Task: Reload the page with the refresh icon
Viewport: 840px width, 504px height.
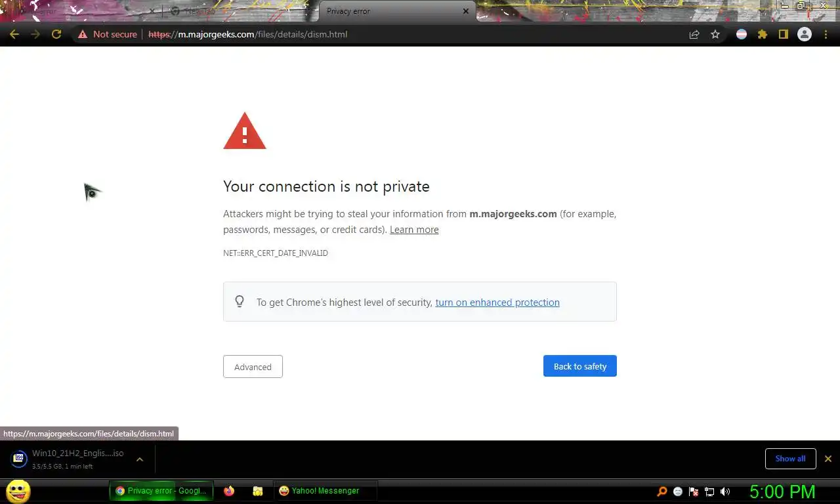Action: click(x=56, y=34)
